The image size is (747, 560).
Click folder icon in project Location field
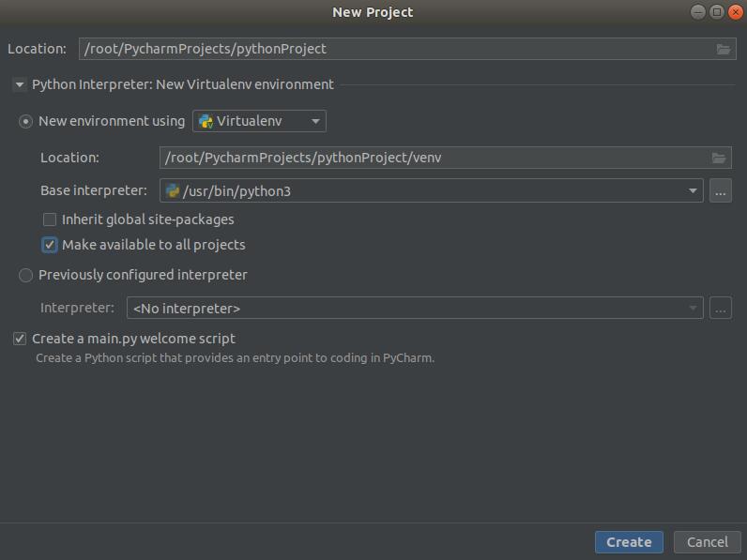(723, 49)
